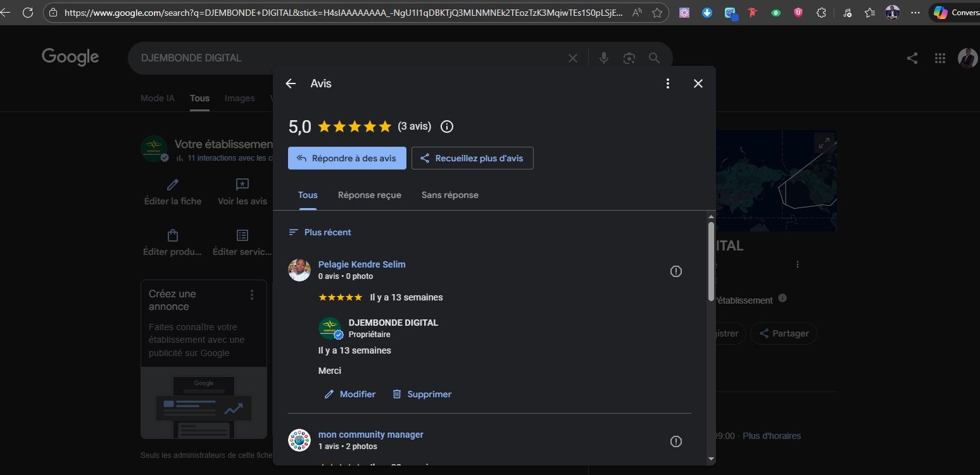Report the mon community manager review
Screen dimensions: 980x475
pyautogui.click(x=675, y=441)
